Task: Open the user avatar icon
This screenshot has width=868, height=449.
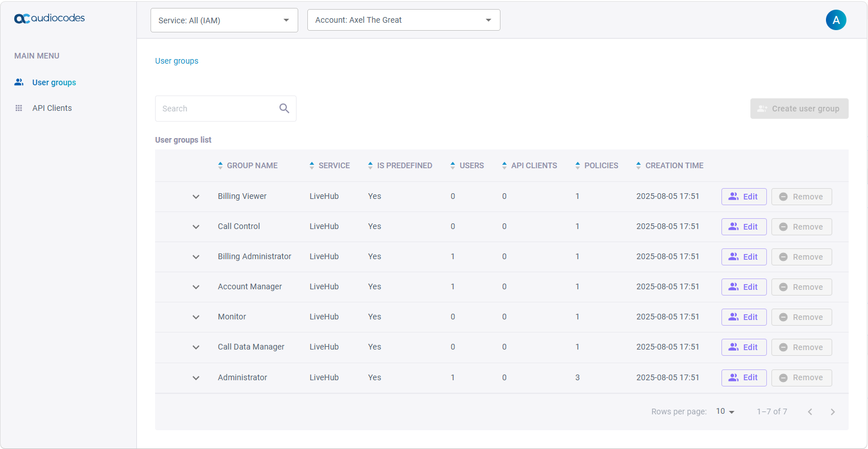Action: click(836, 20)
